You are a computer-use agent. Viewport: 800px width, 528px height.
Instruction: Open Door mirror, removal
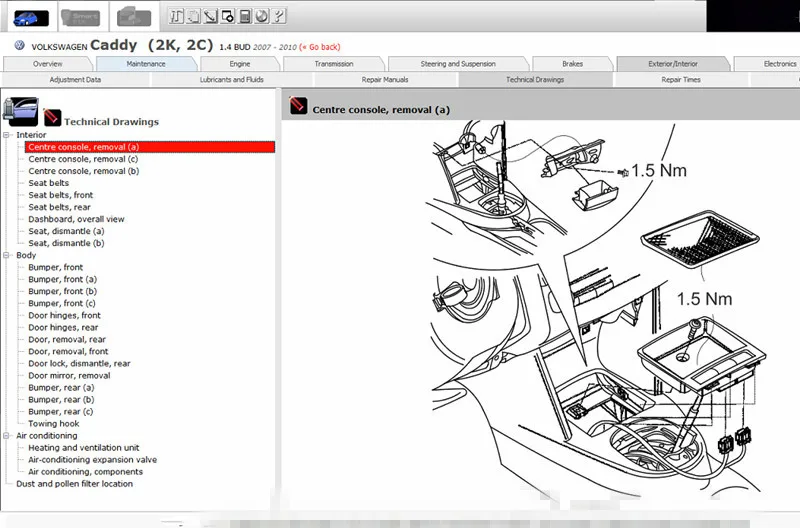point(69,376)
